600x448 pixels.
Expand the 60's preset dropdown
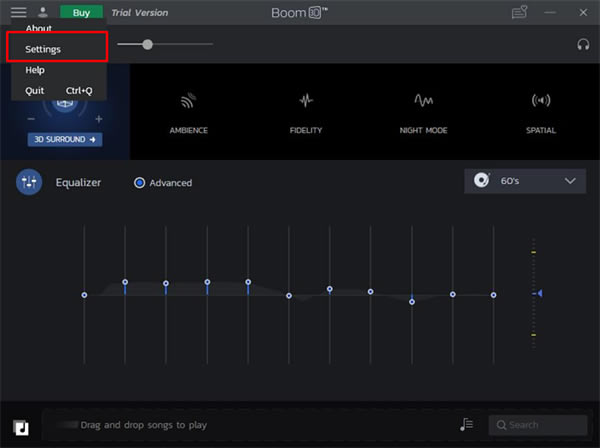pos(525,181)
